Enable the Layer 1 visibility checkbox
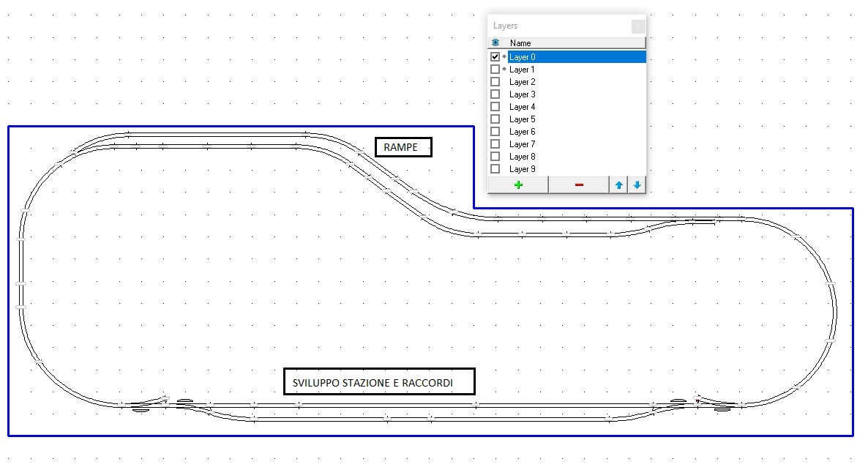Image resolution: width=868 pixels, height=470 pixels. click(495, 70)
